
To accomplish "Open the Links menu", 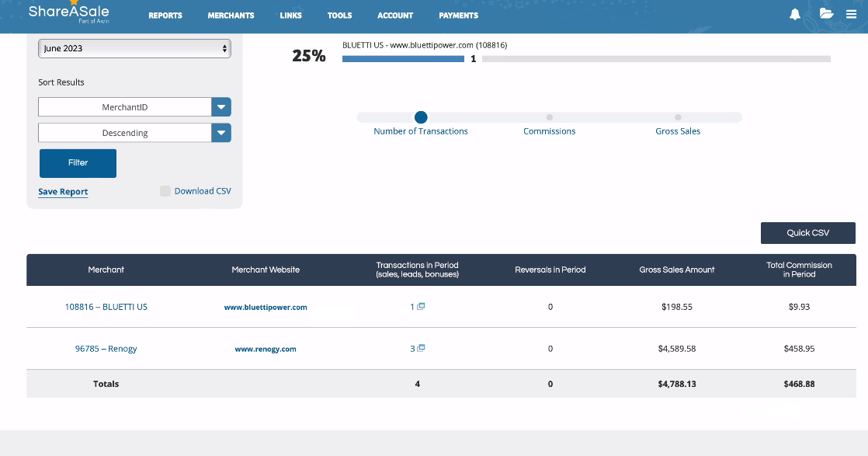I will pos(290,16).
